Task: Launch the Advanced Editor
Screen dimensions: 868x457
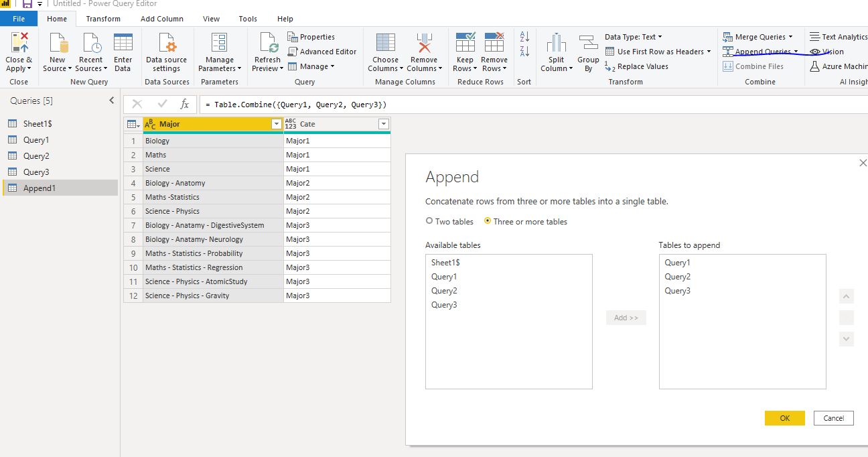Action: tap(322, 52)
